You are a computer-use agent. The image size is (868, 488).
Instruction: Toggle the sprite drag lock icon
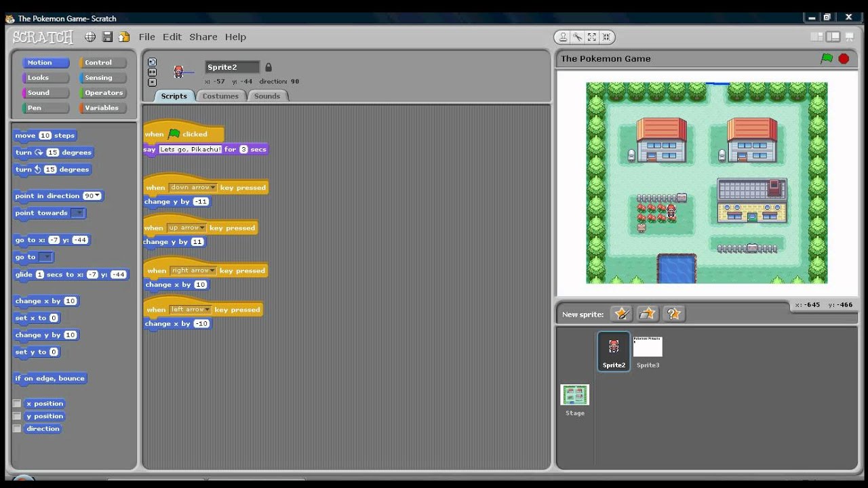click(x=269, y=67)
